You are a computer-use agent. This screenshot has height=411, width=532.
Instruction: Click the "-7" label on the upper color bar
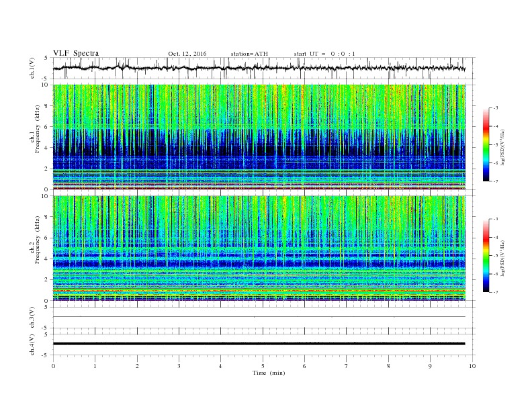495,181
